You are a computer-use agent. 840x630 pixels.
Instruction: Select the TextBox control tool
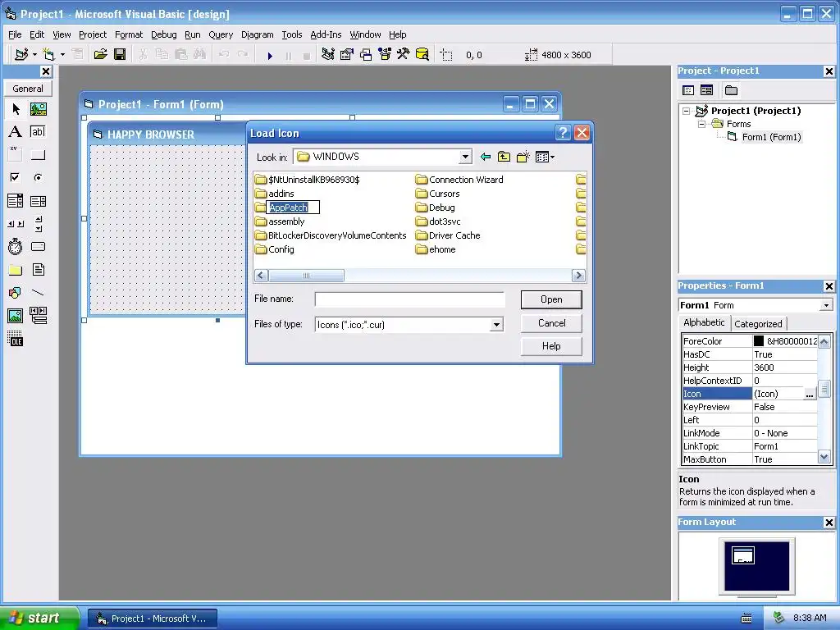[x=38, y=132]
